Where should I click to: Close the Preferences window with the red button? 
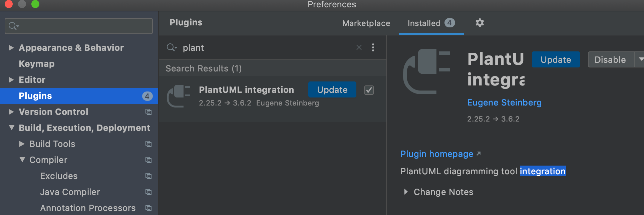[x=9, y=4]
